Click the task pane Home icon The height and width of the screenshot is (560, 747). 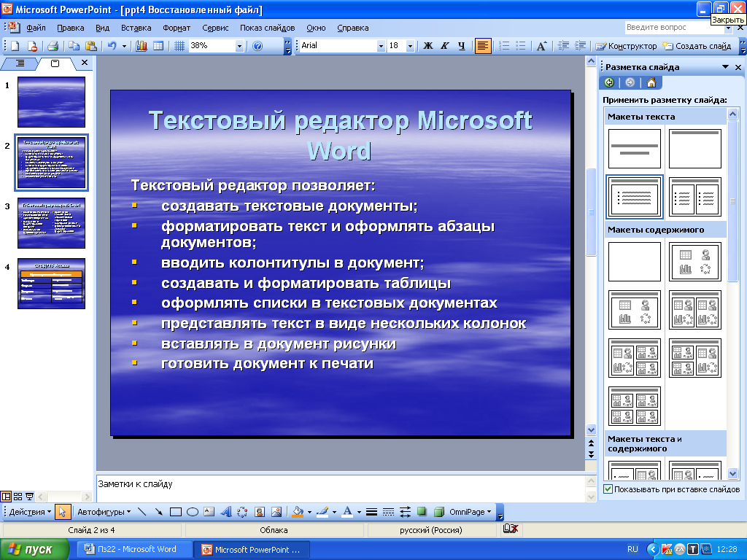[651, 82]
